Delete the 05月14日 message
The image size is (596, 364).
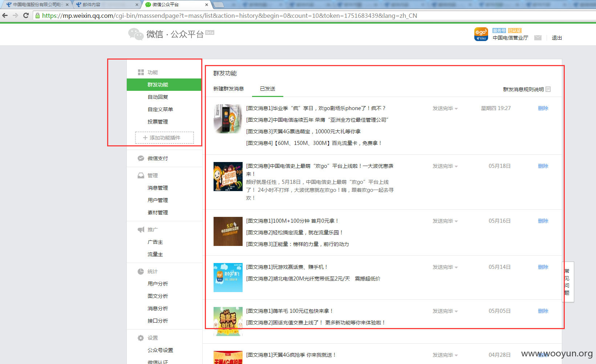543,267
